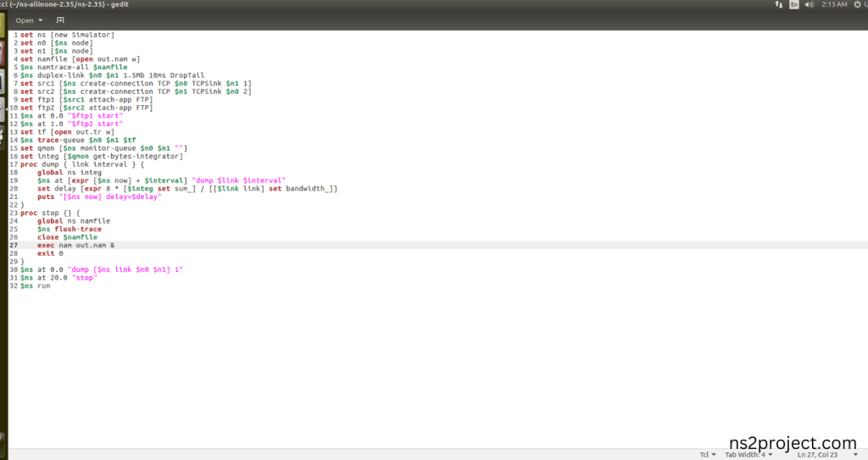
Task: Click line 'set namfile [open out.nam w]'
Action: [81, 59]
